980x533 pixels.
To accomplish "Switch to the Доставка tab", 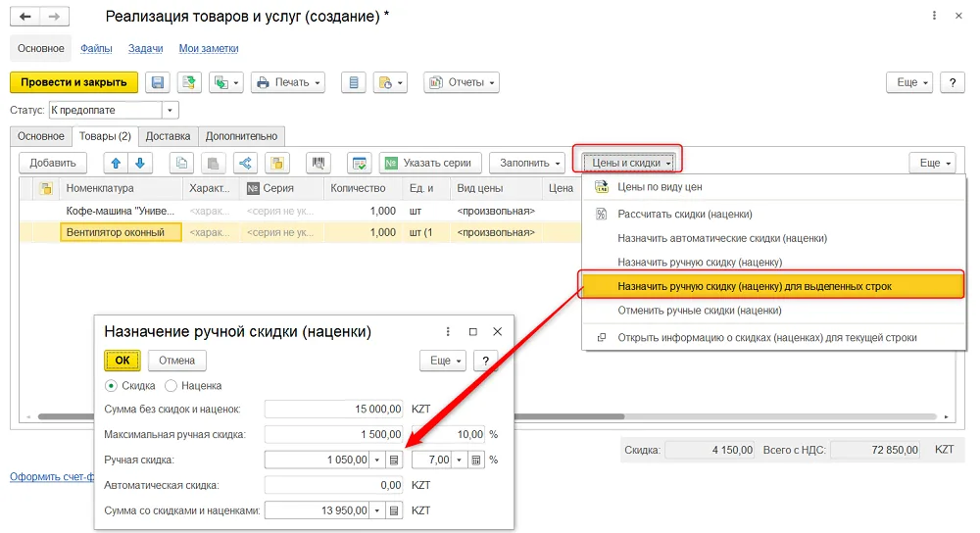I will (x=168, y=136).
